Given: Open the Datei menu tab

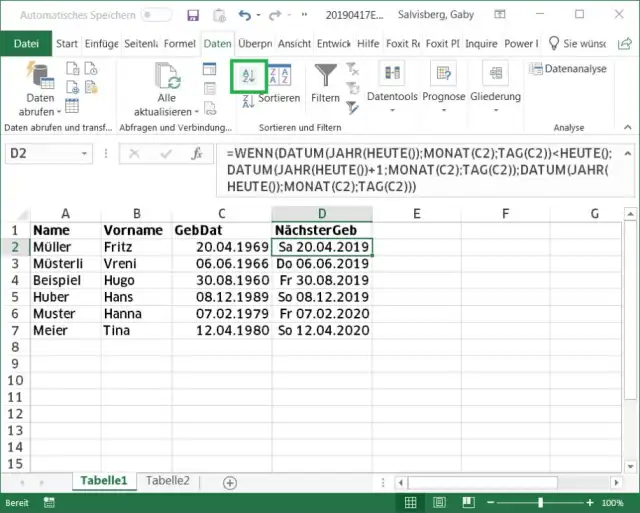Looking at the screenshot, I should click(26, 44).
